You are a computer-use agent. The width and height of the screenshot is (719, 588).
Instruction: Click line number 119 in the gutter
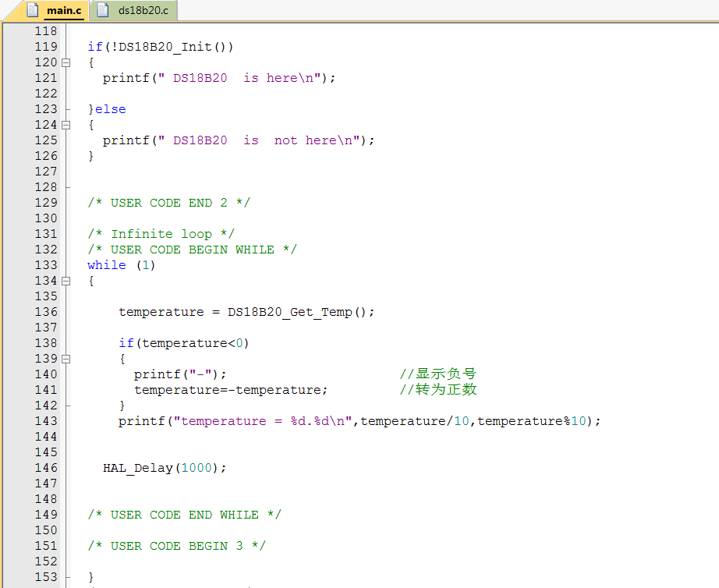pos(46,47)
